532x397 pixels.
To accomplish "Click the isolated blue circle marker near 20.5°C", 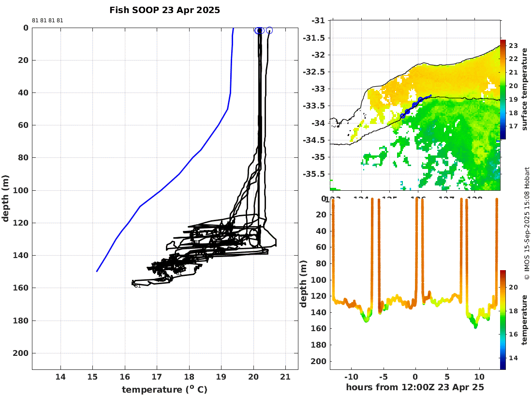I will click(x=269, y=31).
